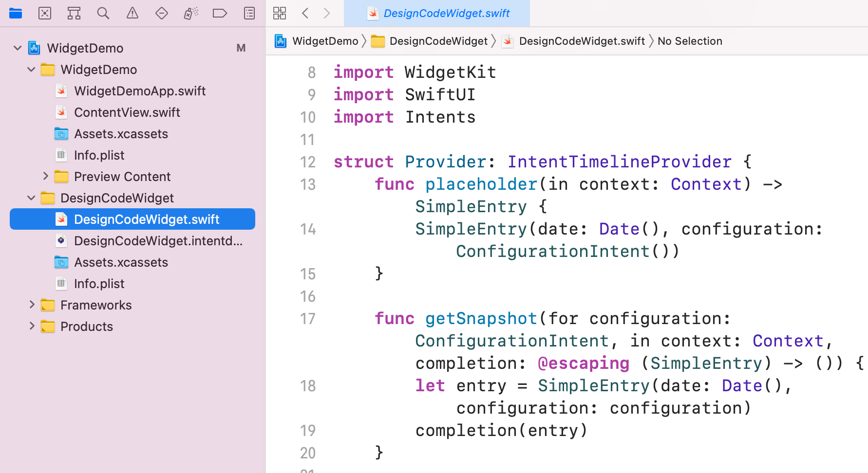Expand the Products folder
The width and height of the screenshot is (868, 473).
pyautogui.click(x=32, y=326)
